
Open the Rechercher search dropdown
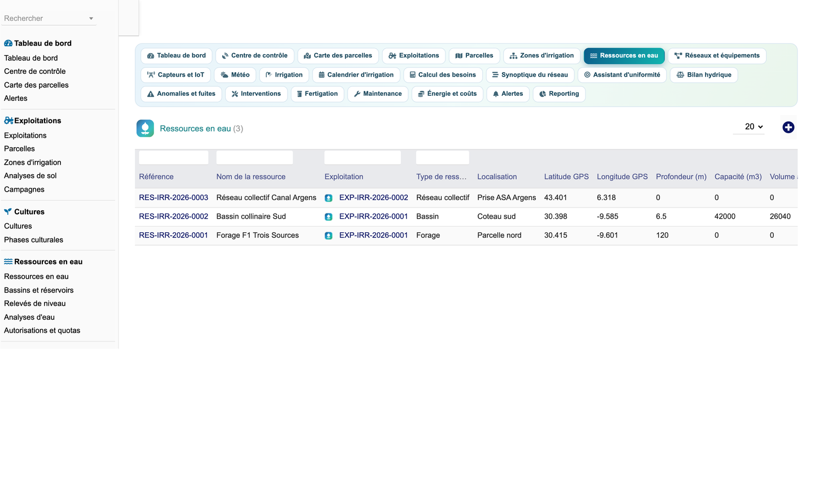[x=49, y=19]
